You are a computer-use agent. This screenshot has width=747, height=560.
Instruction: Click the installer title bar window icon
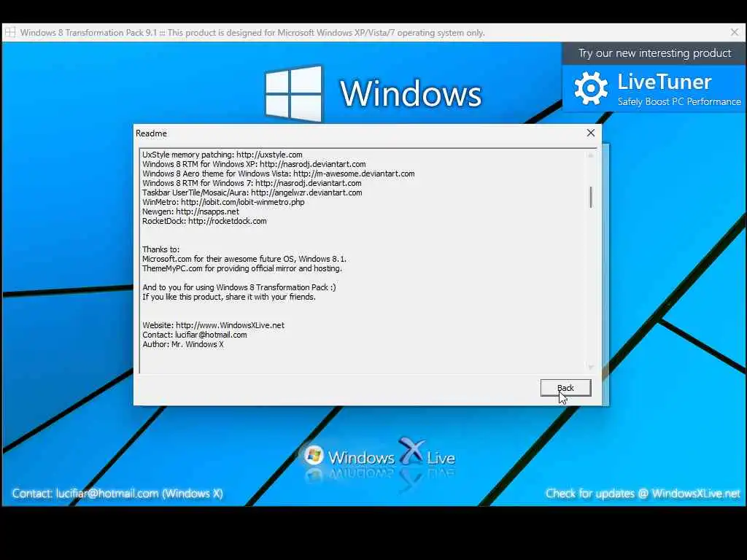10,32
